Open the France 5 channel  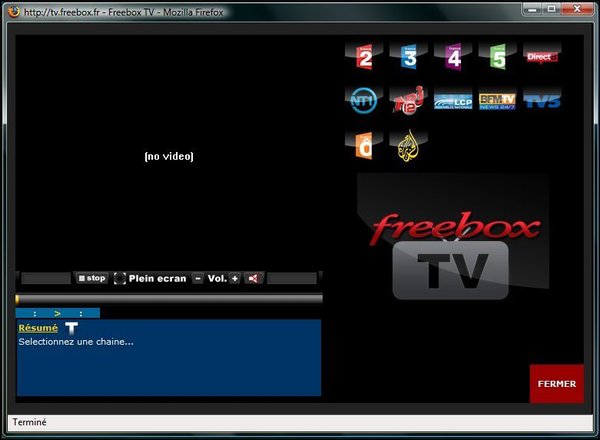tap(497, 57)
